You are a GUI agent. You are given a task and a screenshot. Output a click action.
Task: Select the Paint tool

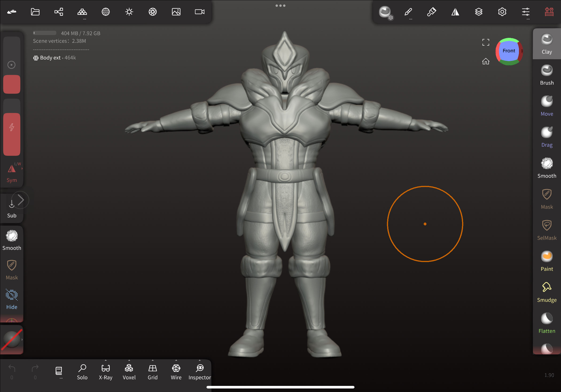pyautogui.click(x=547, y=261)
